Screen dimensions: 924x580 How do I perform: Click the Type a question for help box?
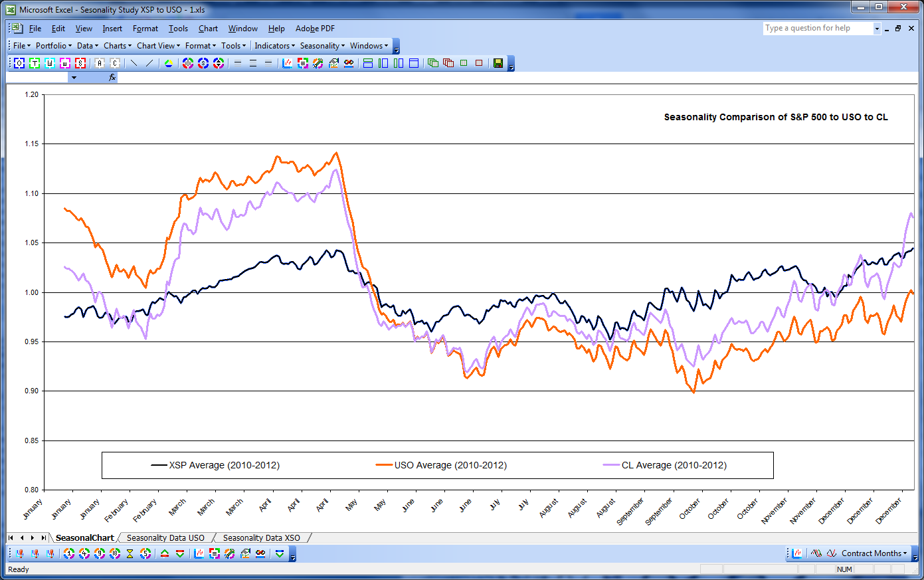818,29
